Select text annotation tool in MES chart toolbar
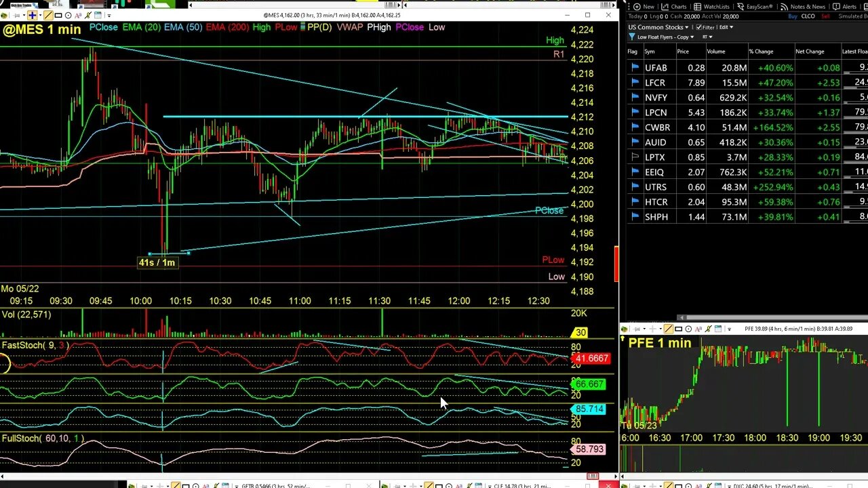 (78, 15)
